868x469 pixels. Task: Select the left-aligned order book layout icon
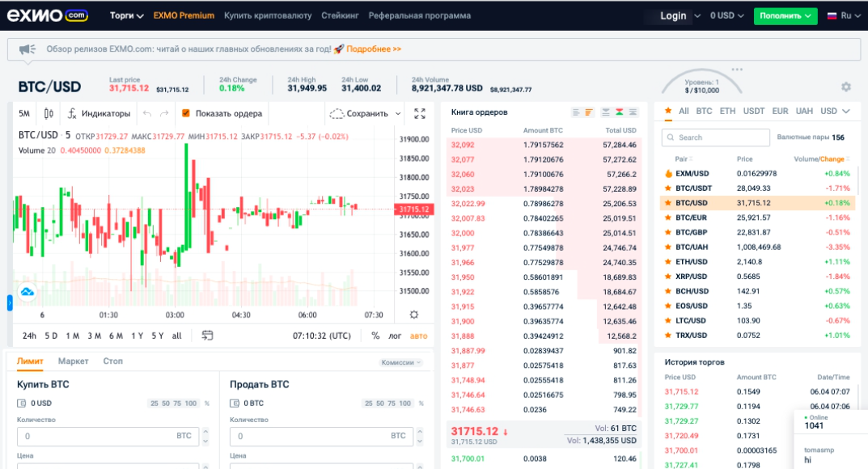[576, 112]
